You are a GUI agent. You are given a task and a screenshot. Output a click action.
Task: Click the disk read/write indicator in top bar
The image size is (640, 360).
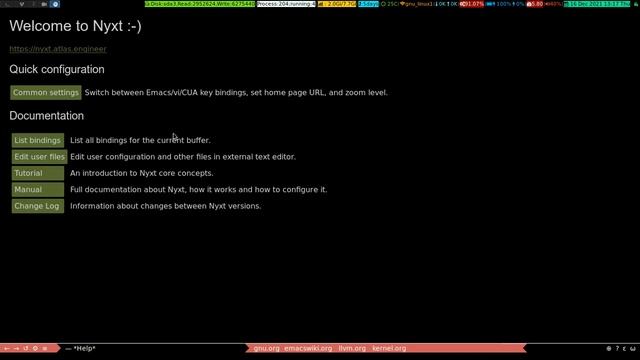pos(200,4)
